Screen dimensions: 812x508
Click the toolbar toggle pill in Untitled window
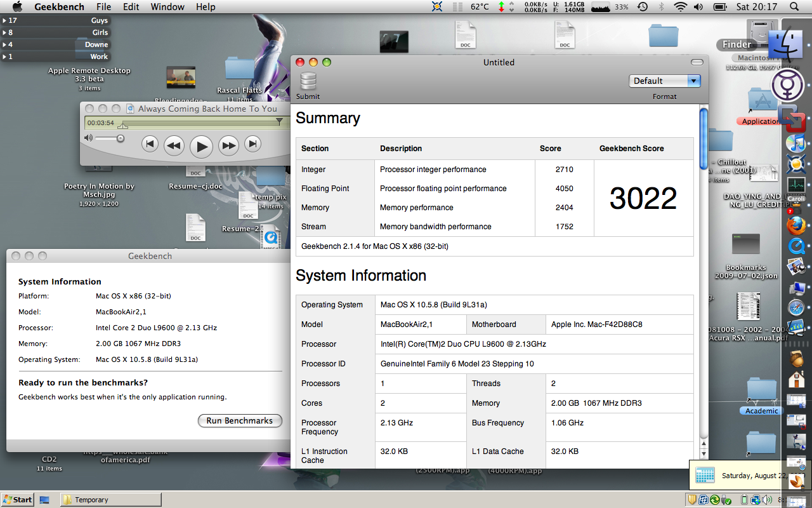click(697, 62)
